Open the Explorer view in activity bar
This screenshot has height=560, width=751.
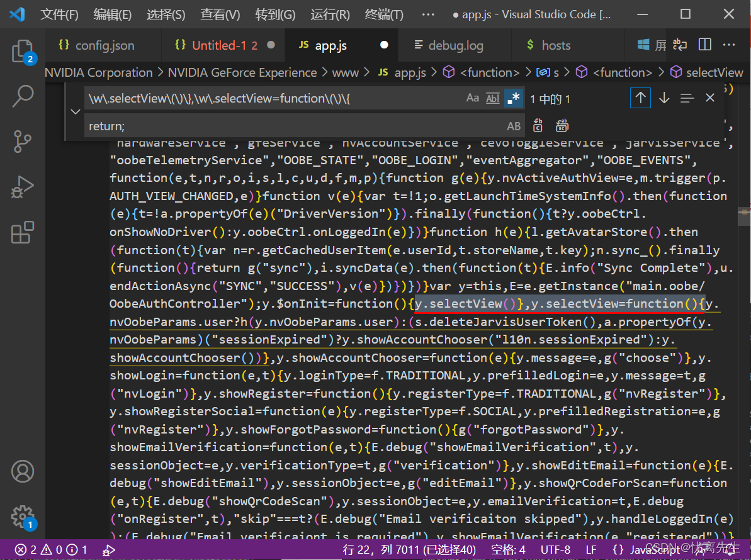pos(23,52)
